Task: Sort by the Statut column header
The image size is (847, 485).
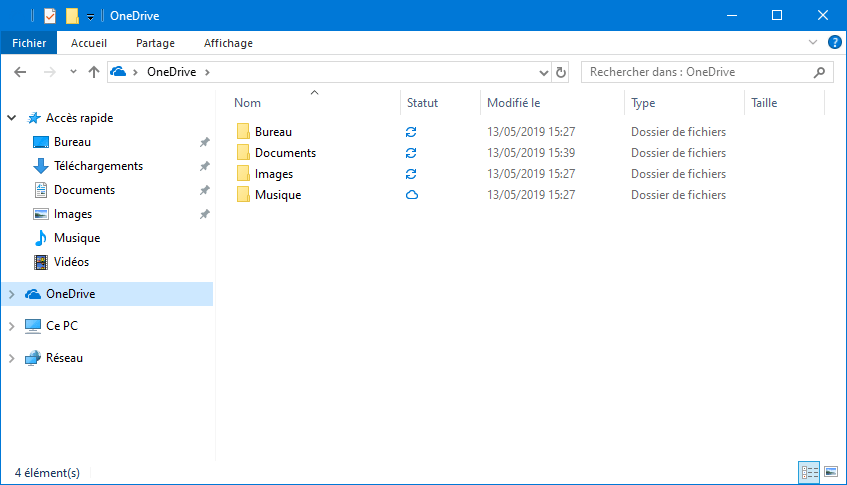Action: [422, 103]
